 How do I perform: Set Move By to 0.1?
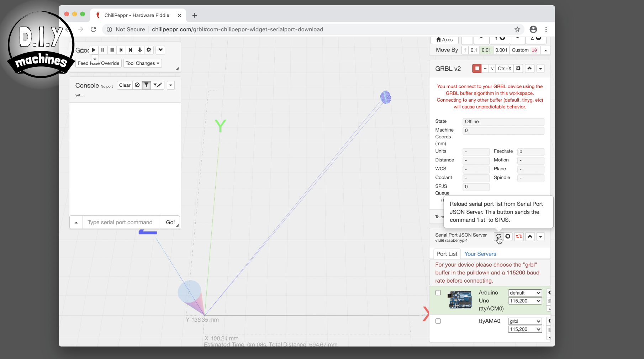[474, 50]
